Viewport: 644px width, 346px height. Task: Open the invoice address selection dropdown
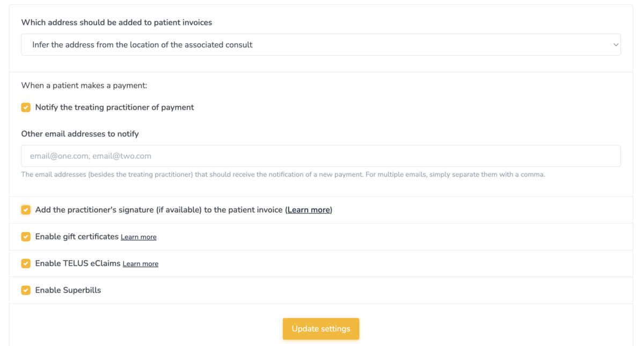pos(320,45)
